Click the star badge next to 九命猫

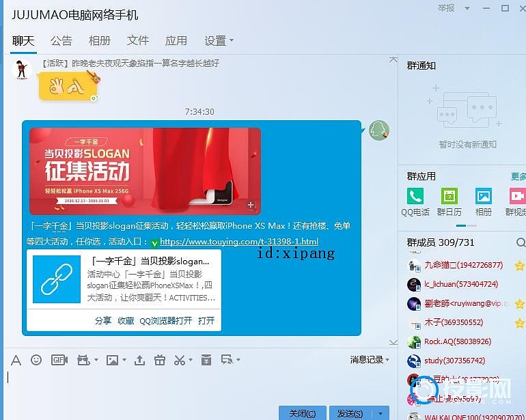point(519,266)
